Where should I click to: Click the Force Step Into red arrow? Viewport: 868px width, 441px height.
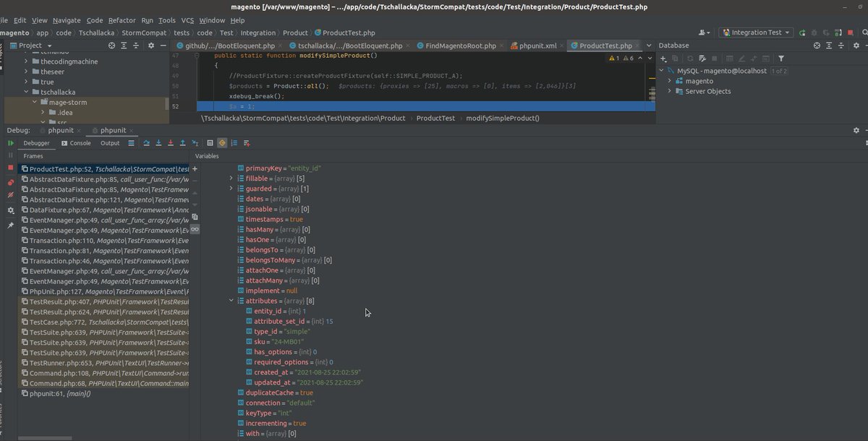(171, 143)
